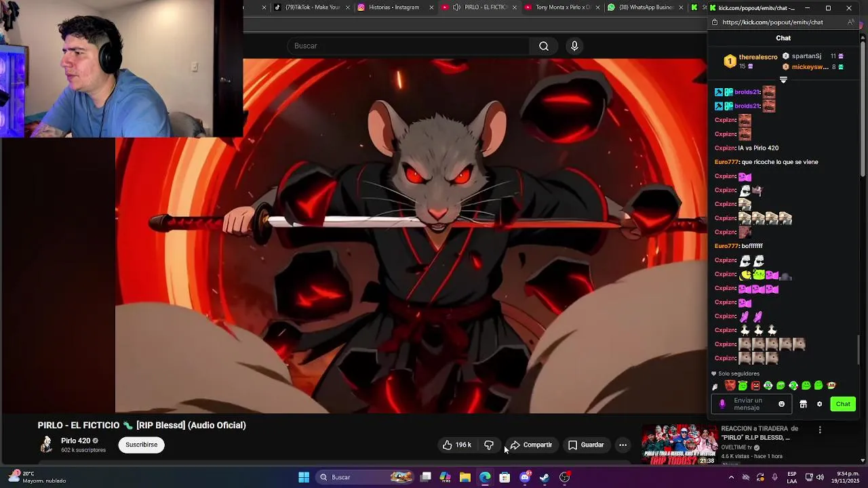Click the YouTube search magnifier button
868x488 pixels.
544,46
